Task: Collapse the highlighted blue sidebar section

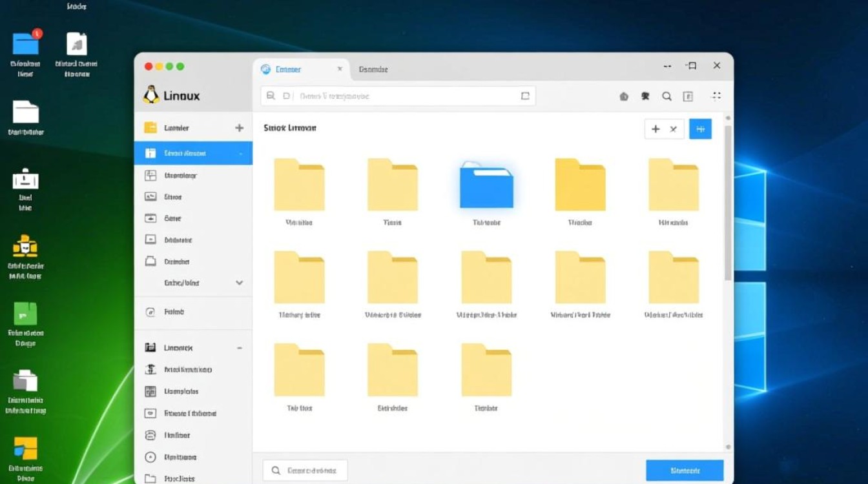Action: pos(239,153)
